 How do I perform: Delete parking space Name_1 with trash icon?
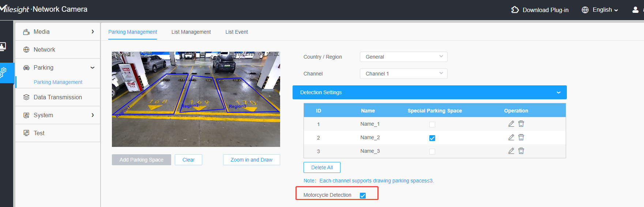521,124
